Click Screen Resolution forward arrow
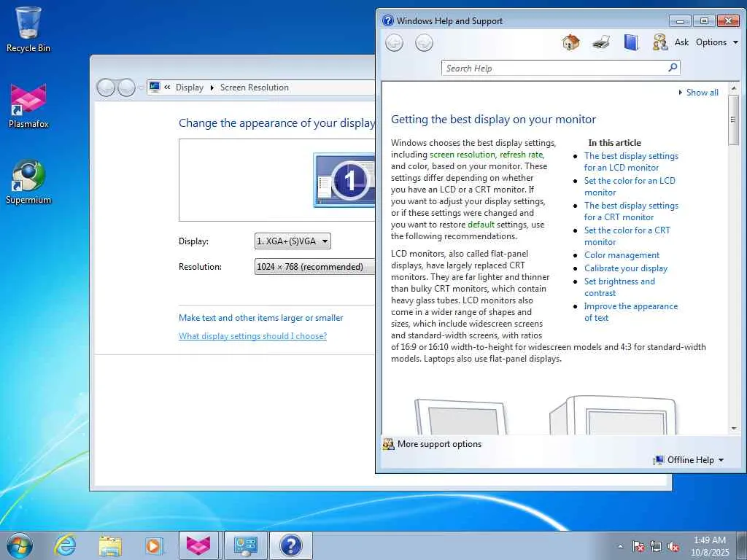 [126, 87]
